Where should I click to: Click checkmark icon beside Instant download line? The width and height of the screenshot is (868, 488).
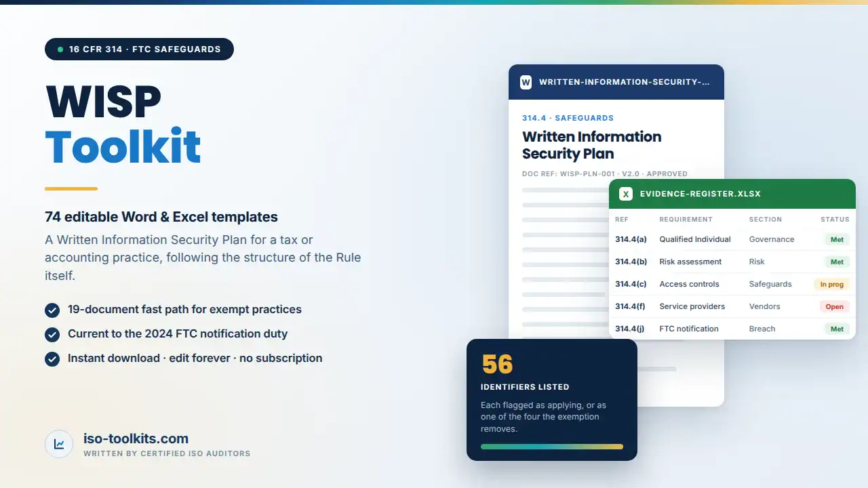pyautogui.click(x=52, y=359)
